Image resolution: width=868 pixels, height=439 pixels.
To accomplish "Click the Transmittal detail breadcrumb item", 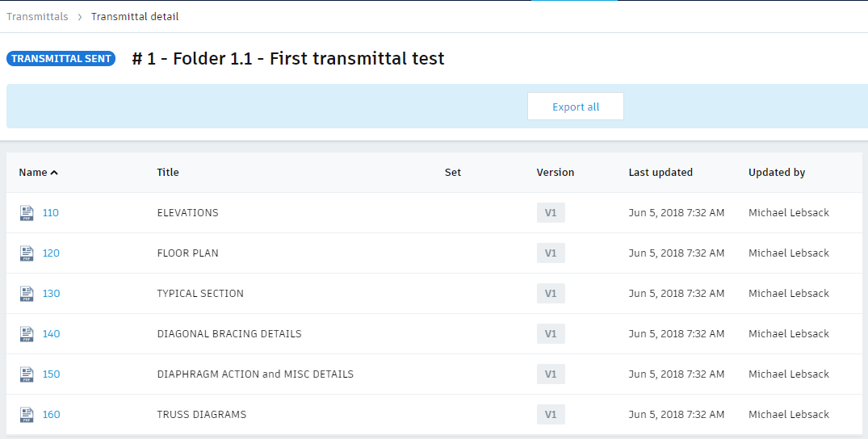I will [135, 16].
